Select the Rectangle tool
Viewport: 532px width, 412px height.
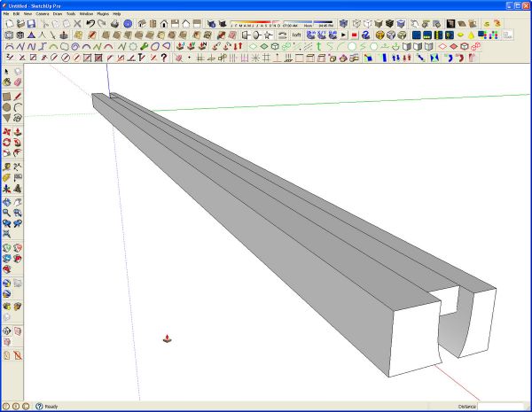coord(7,97)
